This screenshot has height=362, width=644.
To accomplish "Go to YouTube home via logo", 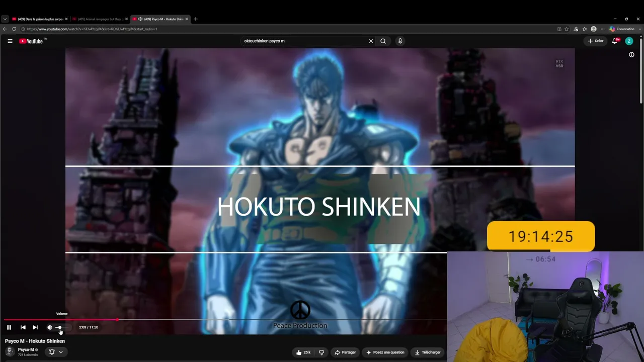I will pyautogui.click(x=31, y=41).
